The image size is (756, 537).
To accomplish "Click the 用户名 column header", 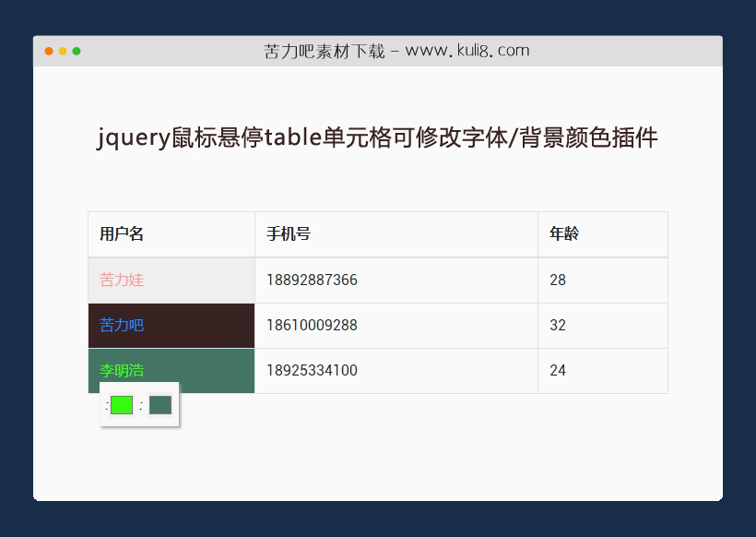I will pos(121,233).
